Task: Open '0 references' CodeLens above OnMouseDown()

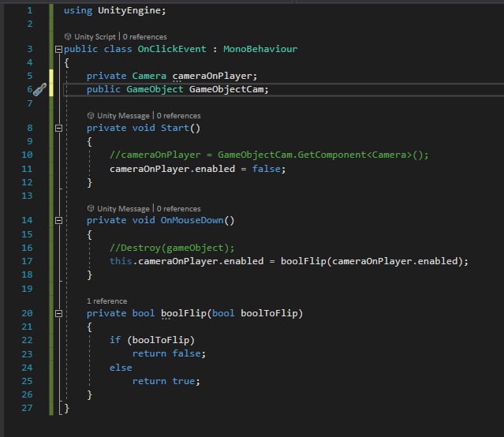Action: (179, 209)
